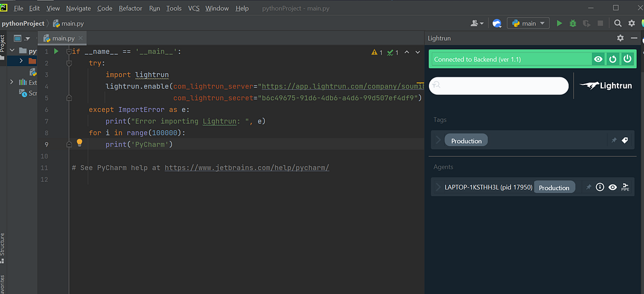Click the main.py file icon in project tree
644x294 pixels.
(x=33, y=72)
